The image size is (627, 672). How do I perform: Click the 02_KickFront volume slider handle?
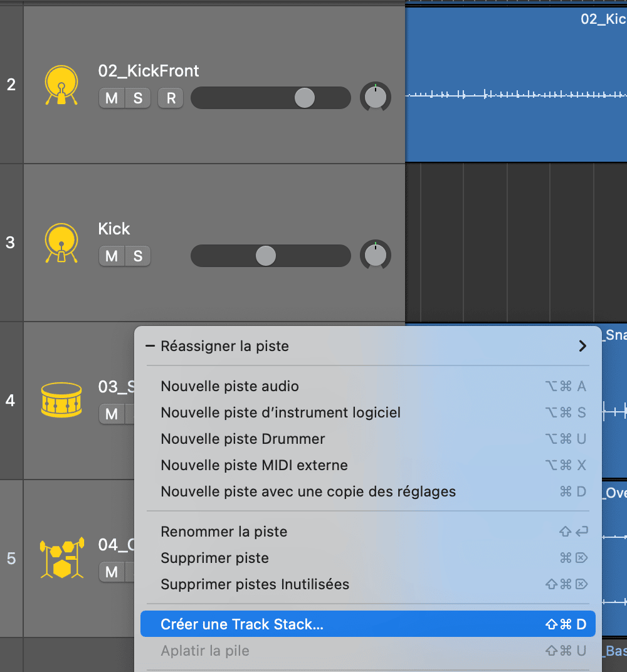pos(305,98)
